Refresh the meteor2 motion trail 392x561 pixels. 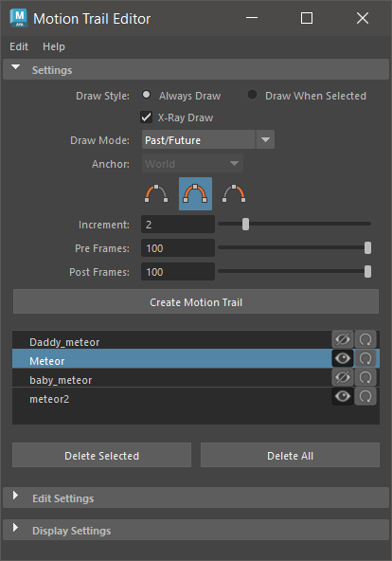pos(365,396)
